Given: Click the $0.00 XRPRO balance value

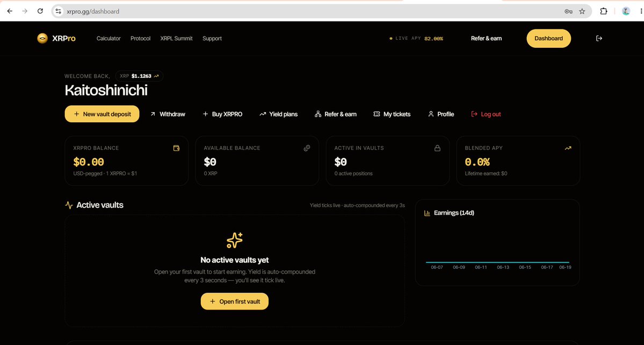Looking at the screenshot, I should [89, 162].
